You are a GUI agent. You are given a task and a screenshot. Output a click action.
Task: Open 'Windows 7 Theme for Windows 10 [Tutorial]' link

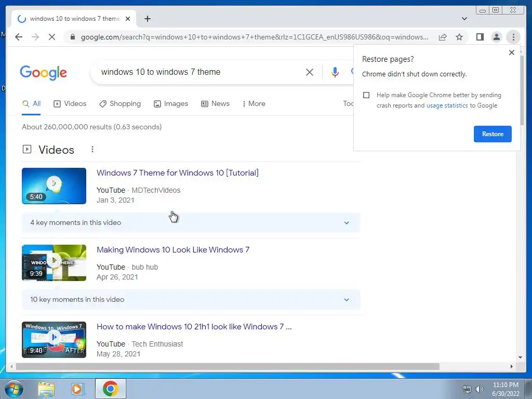pyautogui.click(x=178, y=172)
